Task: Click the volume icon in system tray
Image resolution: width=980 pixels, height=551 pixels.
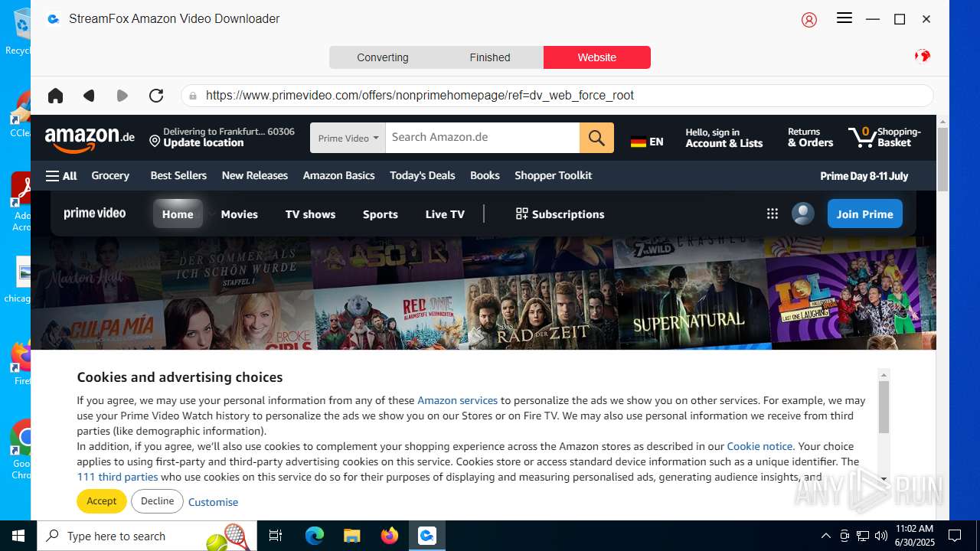Action: point(881,536)
